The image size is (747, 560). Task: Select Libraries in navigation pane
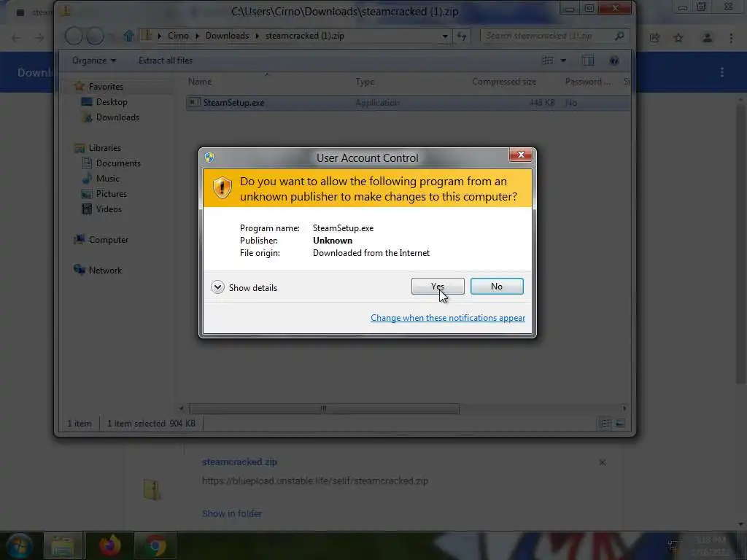coord(105,147)
